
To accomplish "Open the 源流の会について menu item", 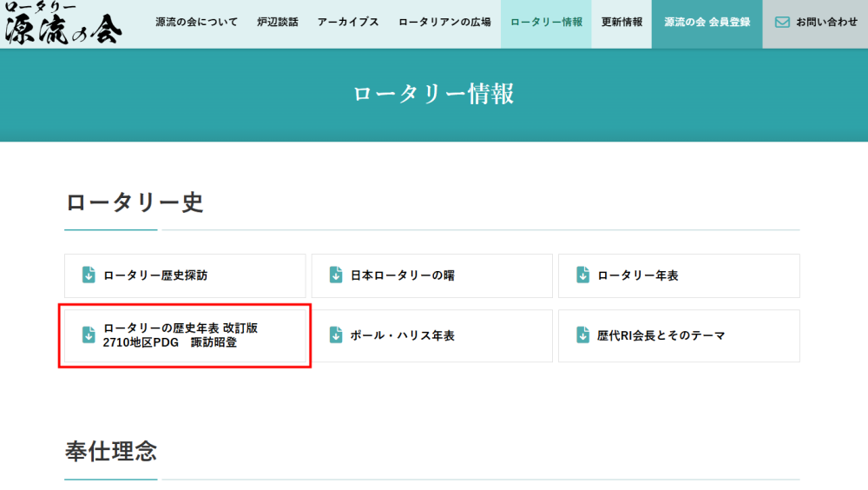I will coord(196,23).
